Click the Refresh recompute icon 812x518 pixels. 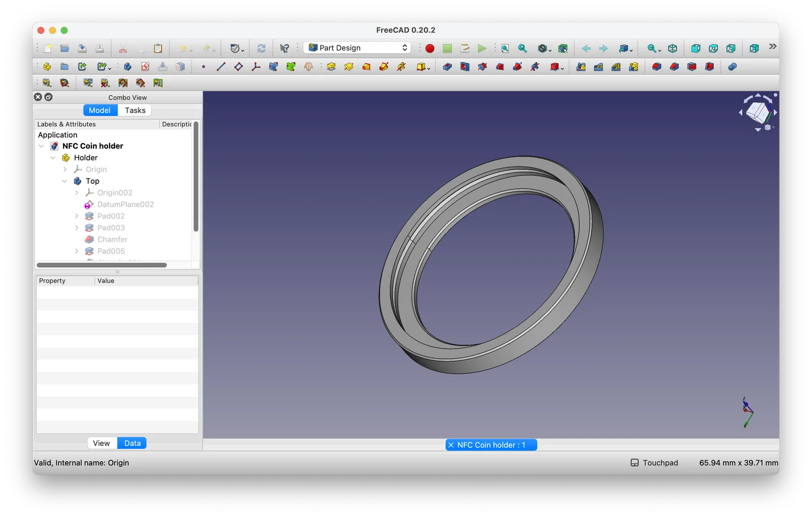[261, 48]
